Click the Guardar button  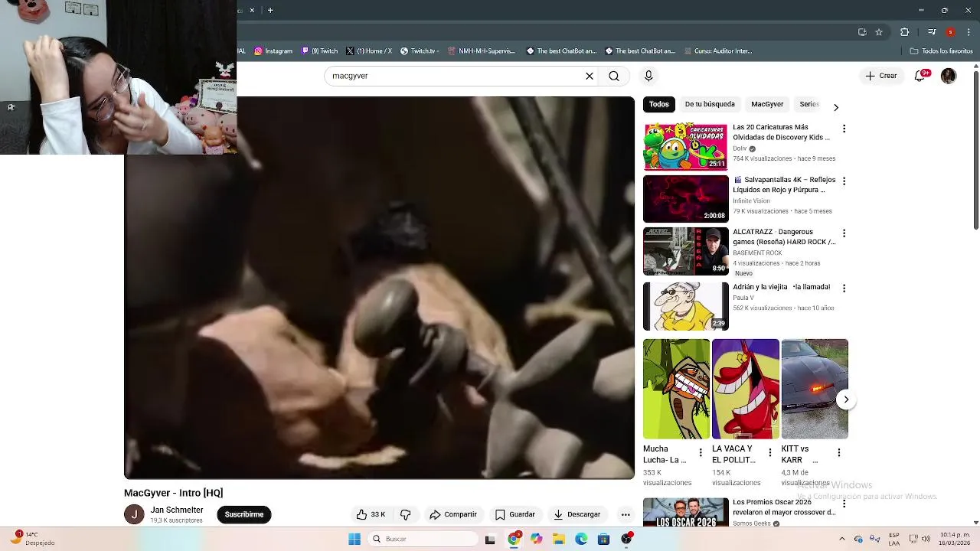pos(515,514)
